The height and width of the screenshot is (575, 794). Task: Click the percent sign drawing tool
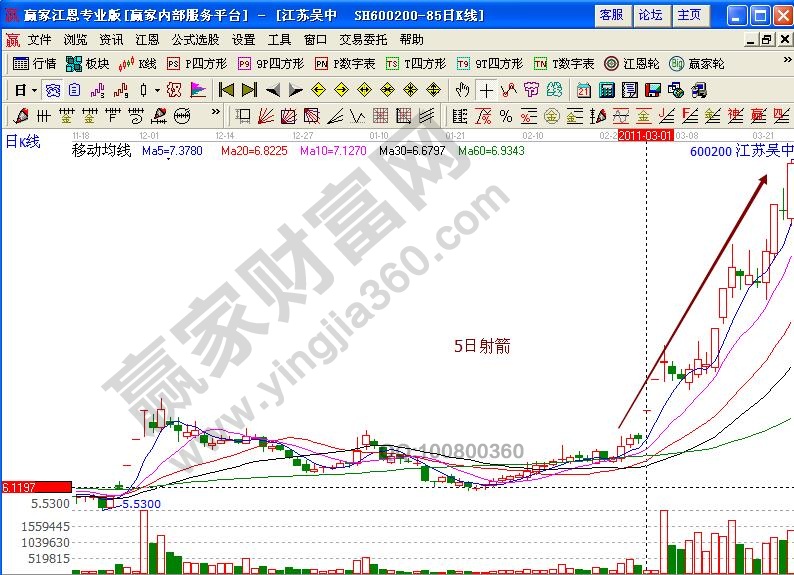pyautogui.click(x=506, y=115)
